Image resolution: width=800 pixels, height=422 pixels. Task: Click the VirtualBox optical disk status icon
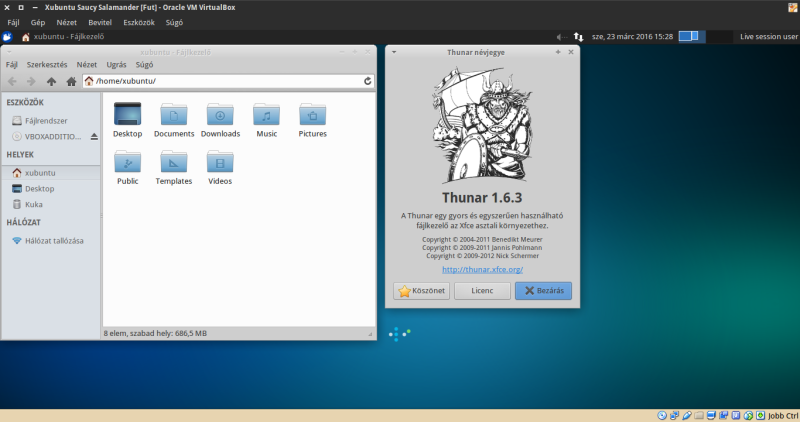pyautogui.click(x=662, y=415)
